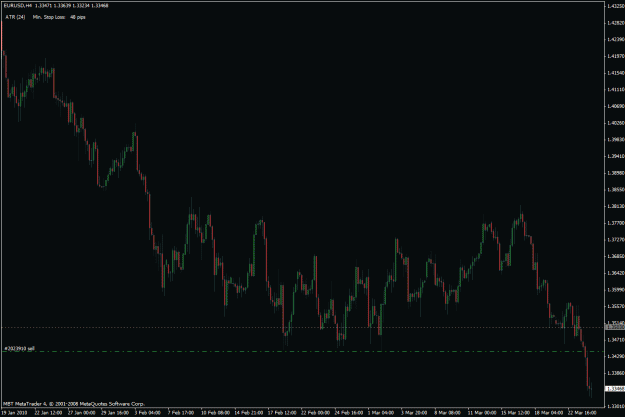Click the 7 Feb 17:00 time label
The width and height of the screenshot is (625, 417).
[x=181, y=413]
